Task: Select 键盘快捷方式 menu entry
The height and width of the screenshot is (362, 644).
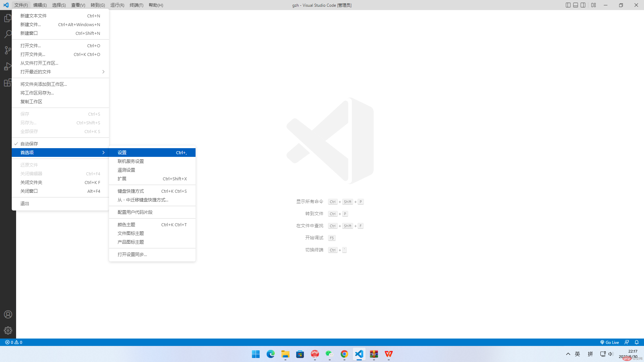Action: (x=152, y=191)
